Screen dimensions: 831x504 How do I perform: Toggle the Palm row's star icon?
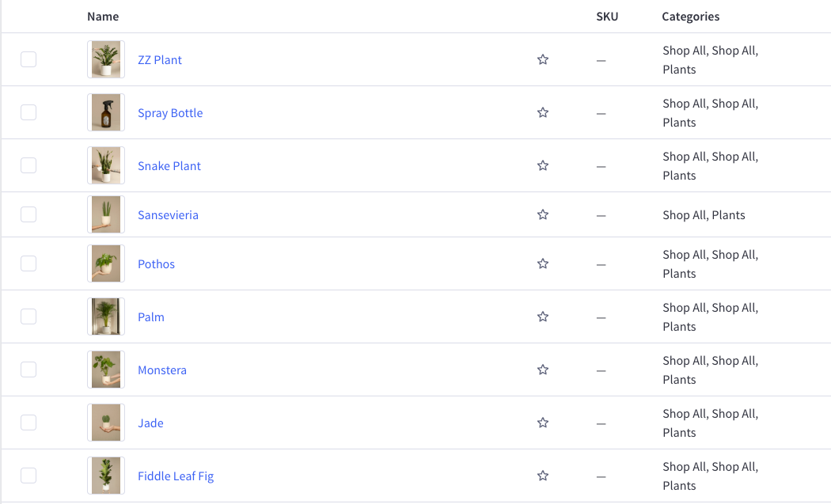[x=543, y=316]
